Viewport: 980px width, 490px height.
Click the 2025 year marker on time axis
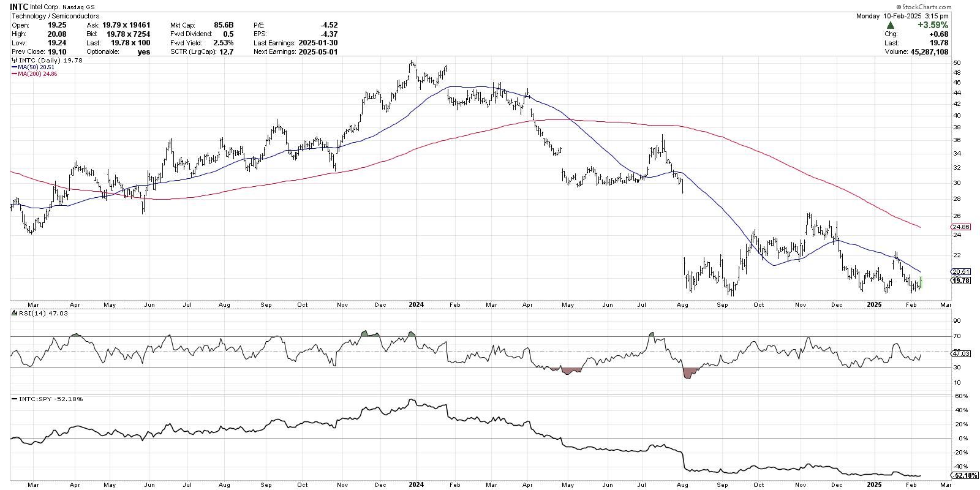875,304
